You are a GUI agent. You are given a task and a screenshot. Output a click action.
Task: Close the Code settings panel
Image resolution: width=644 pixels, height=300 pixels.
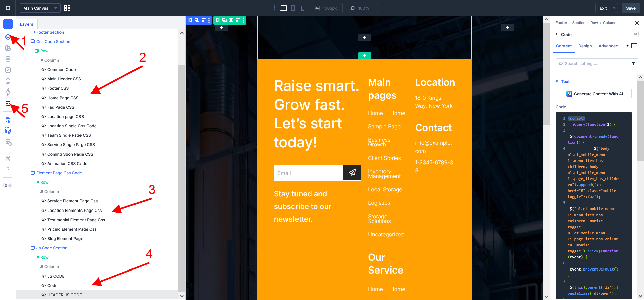pyautogui.click(x=637, y=23)
